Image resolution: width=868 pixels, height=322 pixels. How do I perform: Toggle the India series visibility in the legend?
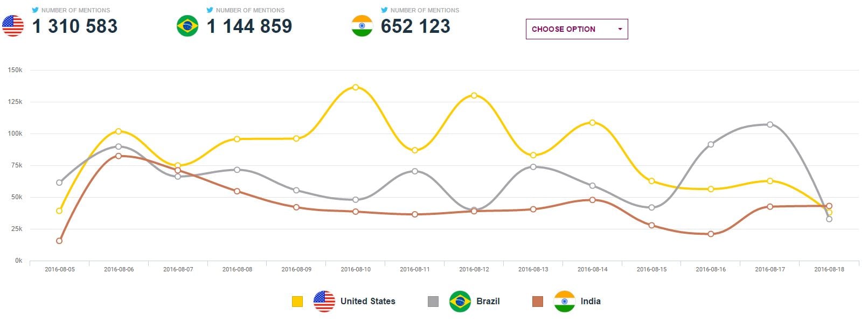coord(590,302)
